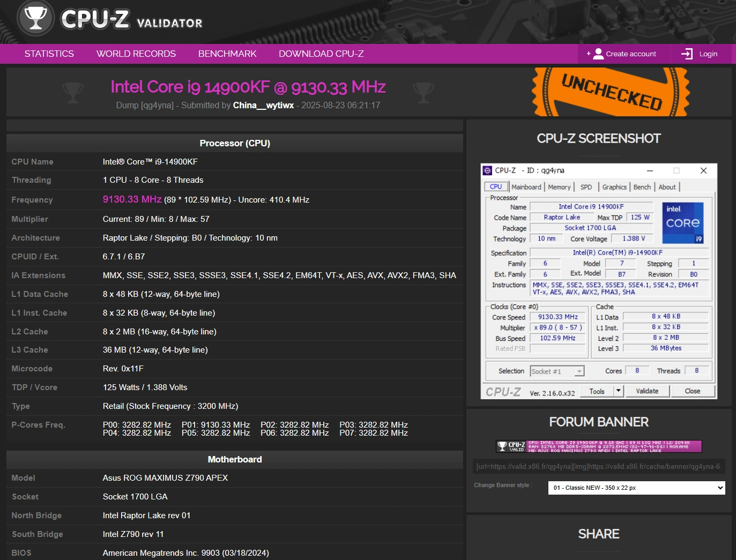The width and height of the screenshot is (736, 560).
Task: Select the Bench tab in the CPU-Z screenshot
Action: pos(642,187)
